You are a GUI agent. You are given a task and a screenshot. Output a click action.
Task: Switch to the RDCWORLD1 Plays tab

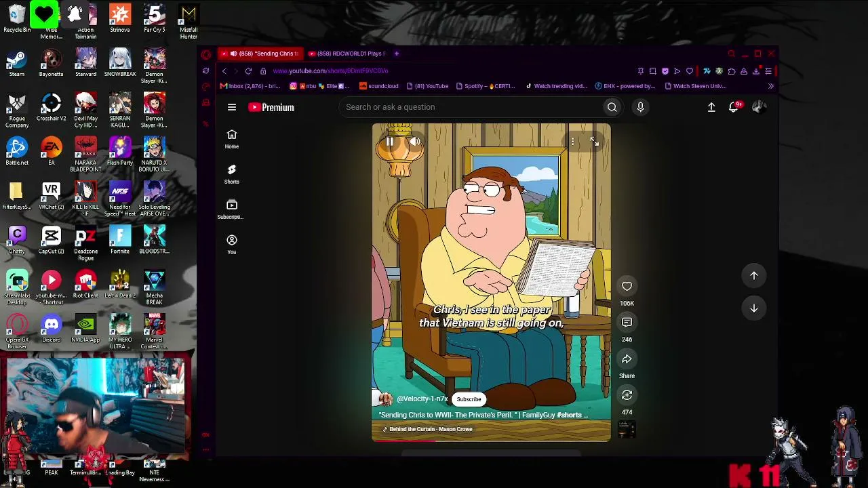[x=347, y=54]
